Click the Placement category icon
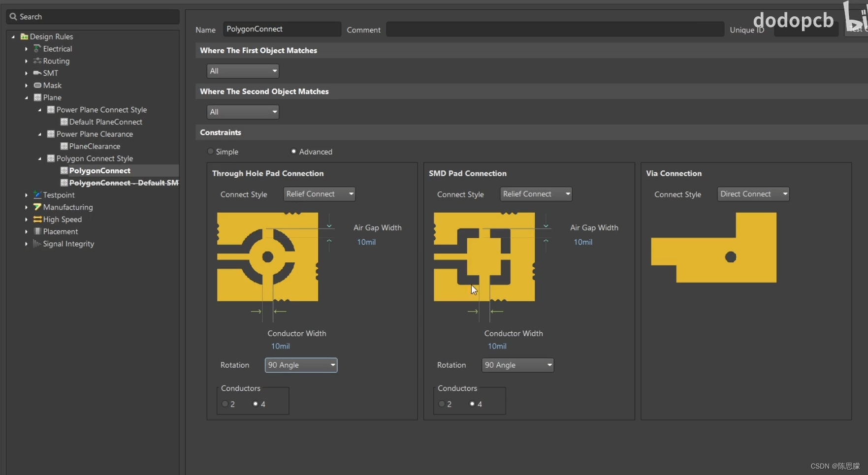 (x=37, y=231)
